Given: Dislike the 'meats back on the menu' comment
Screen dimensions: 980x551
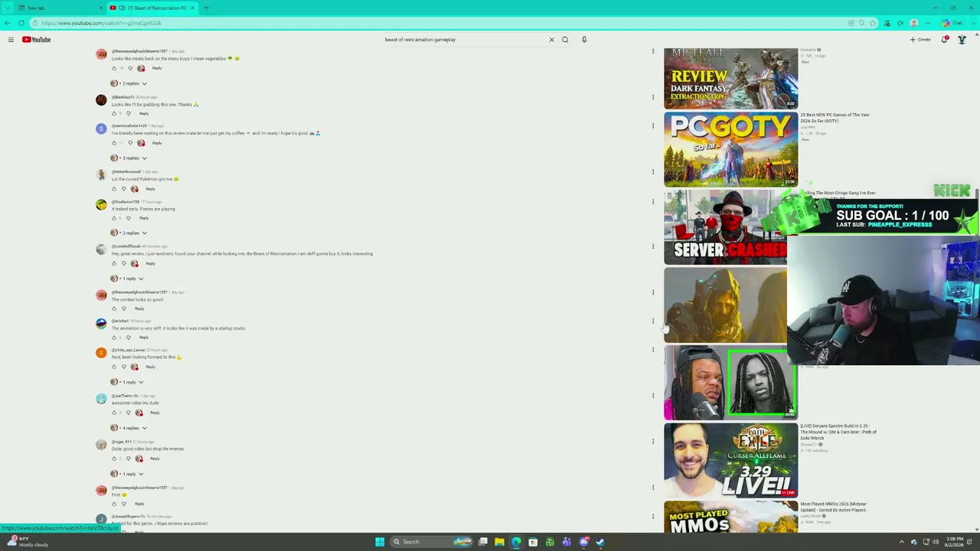Looking at the screenshot, I should (x=129, y=68).
